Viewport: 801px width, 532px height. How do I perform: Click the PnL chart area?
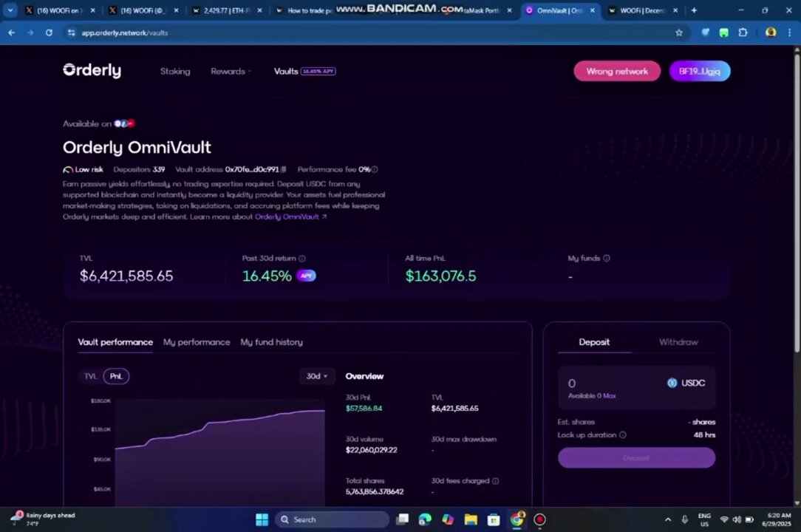point(219,452)
